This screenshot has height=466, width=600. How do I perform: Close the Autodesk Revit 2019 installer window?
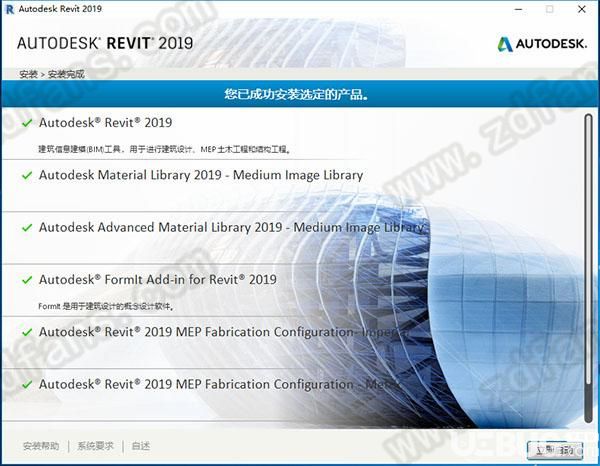(582, 9)
